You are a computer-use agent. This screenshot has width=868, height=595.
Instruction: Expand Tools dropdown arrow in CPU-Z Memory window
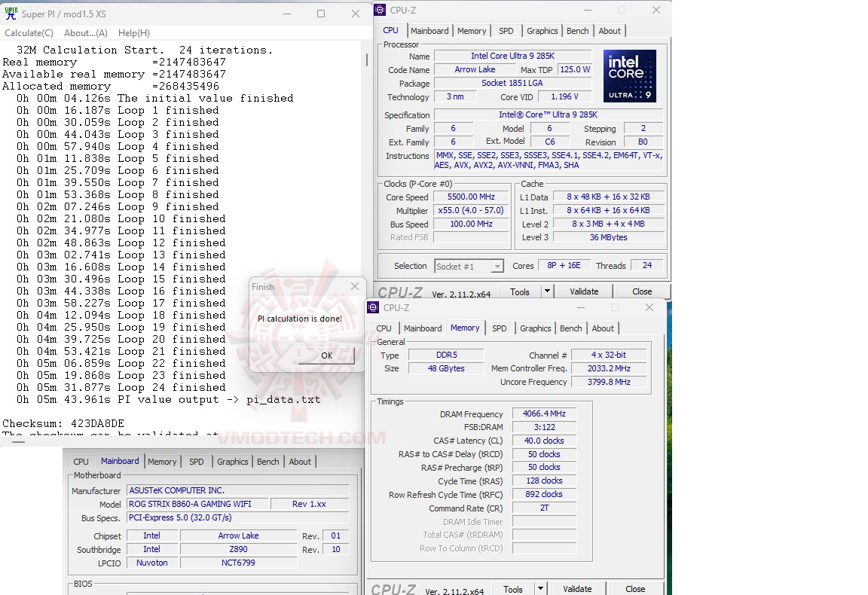click(540, 589)
